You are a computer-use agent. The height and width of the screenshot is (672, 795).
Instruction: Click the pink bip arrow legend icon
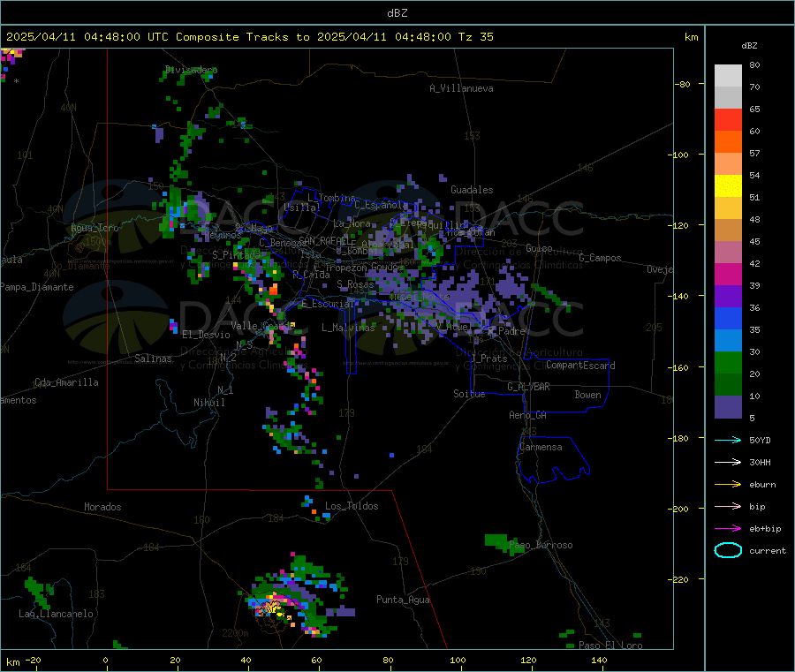click(x=728, y=506)
